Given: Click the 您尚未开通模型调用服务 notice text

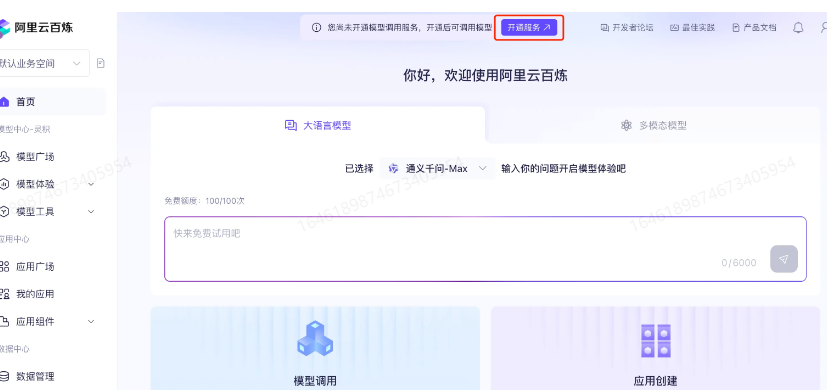Looking at the screenshot, I should 409,27.
